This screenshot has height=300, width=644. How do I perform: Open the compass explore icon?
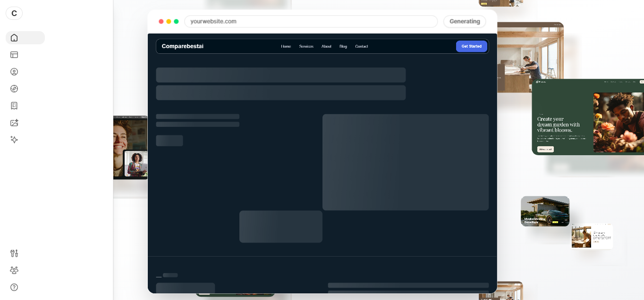14,89
